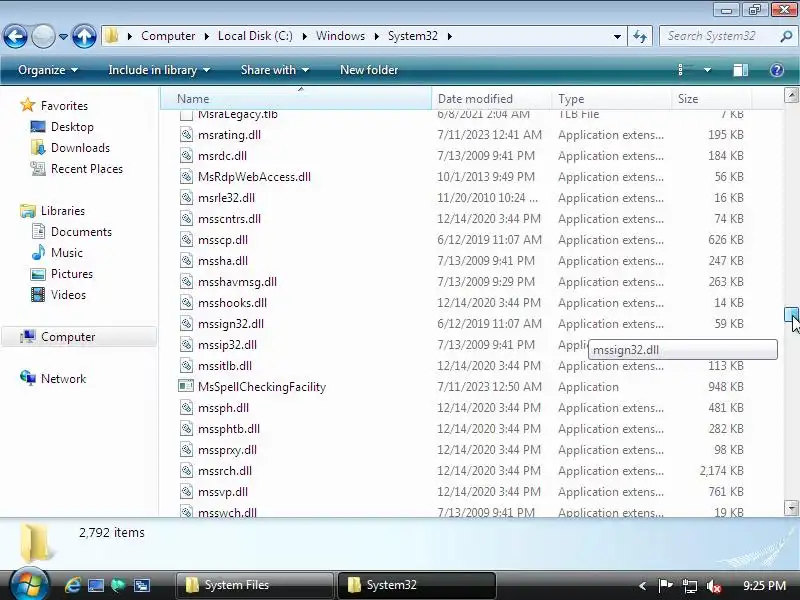The height and width of the screenshot is (600, 800).
Task: Sort by Size column header
Action: (711, 98)
